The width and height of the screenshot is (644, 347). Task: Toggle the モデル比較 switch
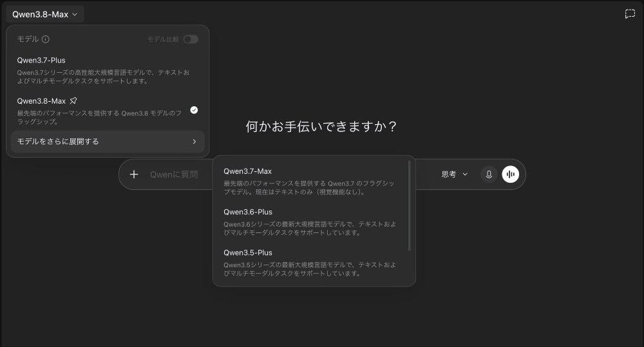[191, 39]
